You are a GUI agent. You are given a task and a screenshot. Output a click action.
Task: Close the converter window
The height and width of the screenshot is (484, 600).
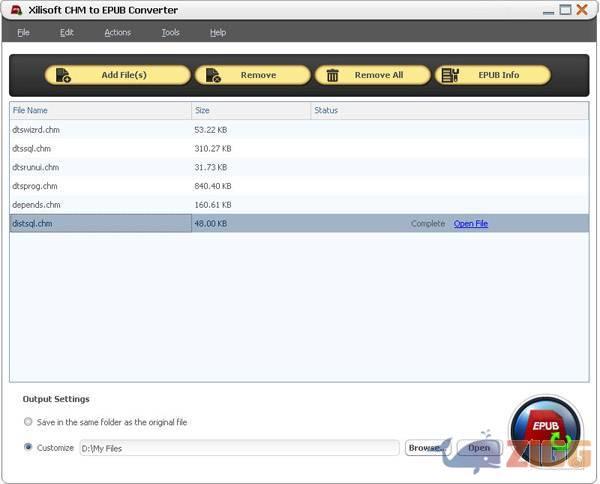[582, 10]
